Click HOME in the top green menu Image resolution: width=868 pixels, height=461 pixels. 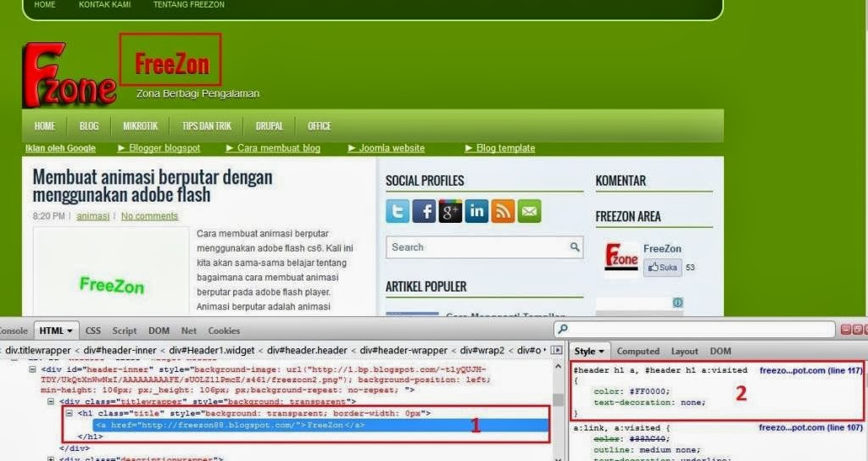[45, 4]
